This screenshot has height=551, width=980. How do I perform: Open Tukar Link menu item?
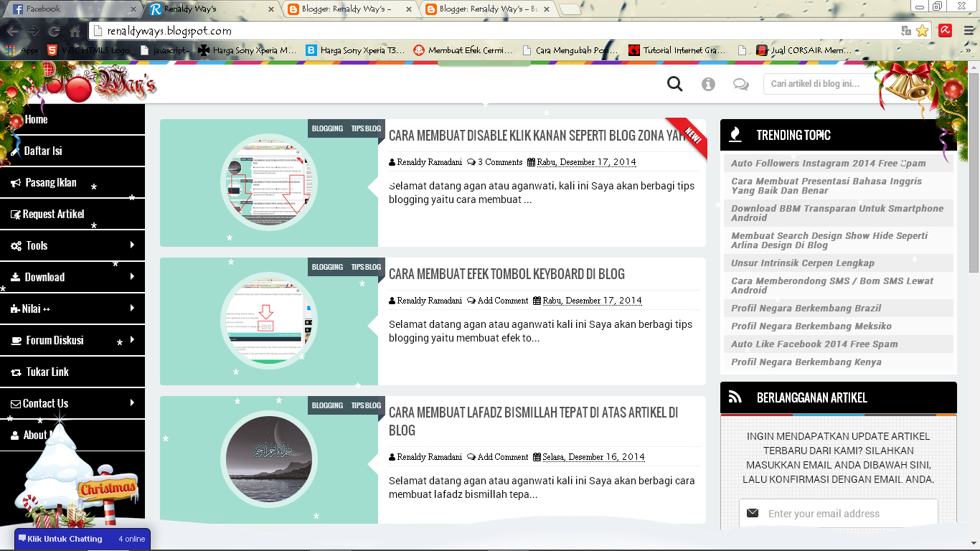click(x=72, y=372)
